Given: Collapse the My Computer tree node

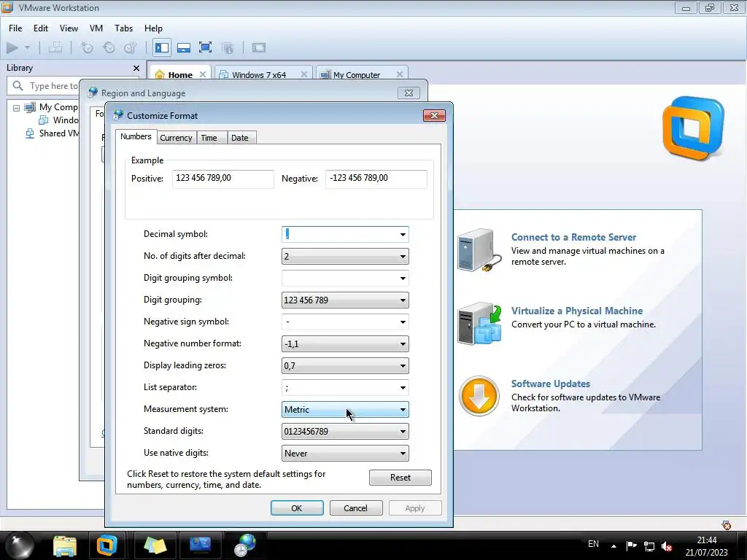Looking at the screenshot, I should pos(16,108).
